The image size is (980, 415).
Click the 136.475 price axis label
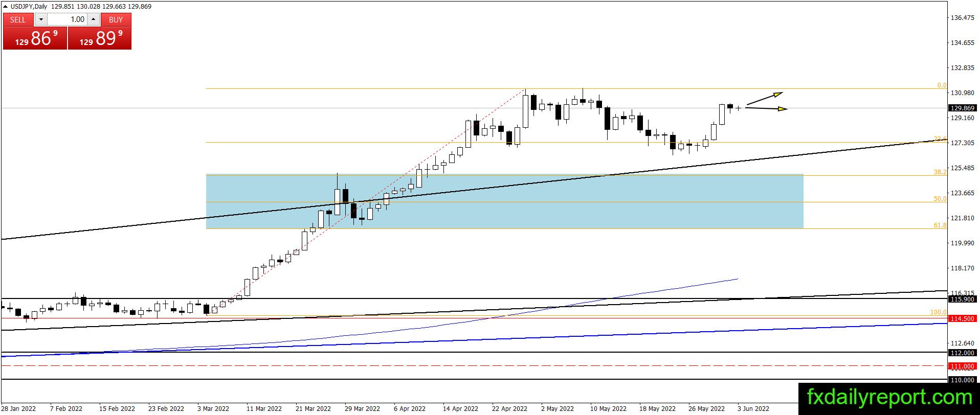click(962, 18)
